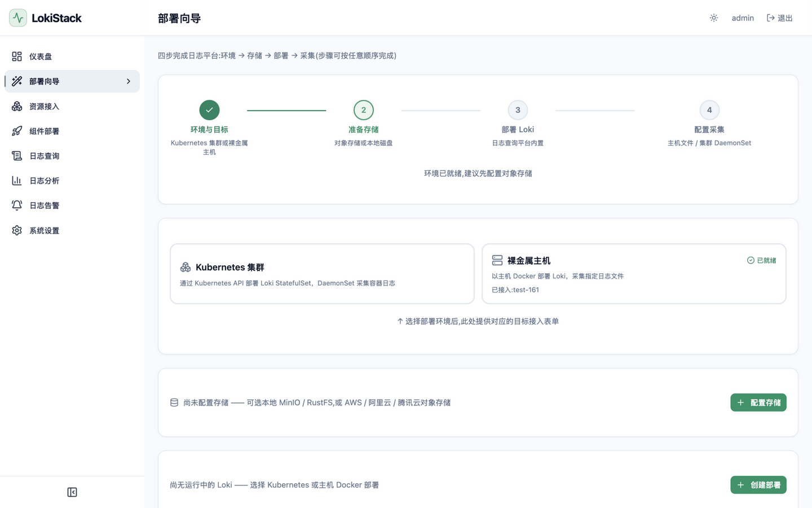Click the bell icon beside 日志告警
The height and width of the screenshot is (508, 812).
(x=17, y=205)
